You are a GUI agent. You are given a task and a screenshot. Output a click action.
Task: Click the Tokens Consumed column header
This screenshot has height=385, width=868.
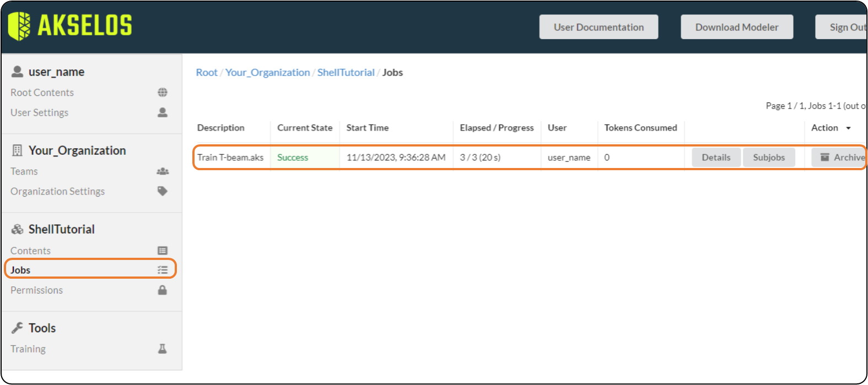click(640, 128)
